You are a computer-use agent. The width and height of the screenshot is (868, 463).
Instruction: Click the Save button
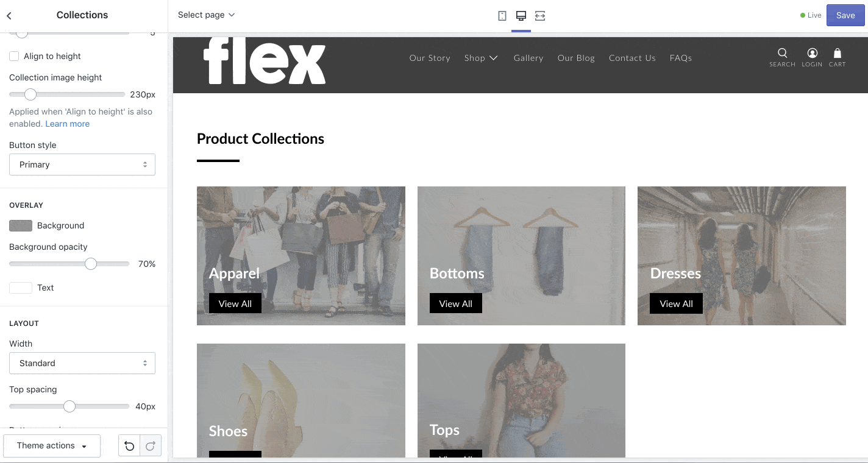(845, 16)
